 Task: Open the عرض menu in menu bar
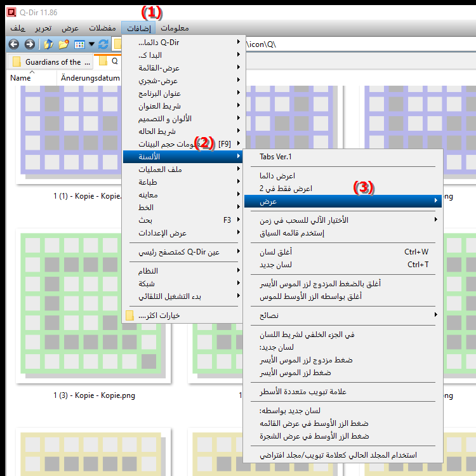tap(70, 28)
